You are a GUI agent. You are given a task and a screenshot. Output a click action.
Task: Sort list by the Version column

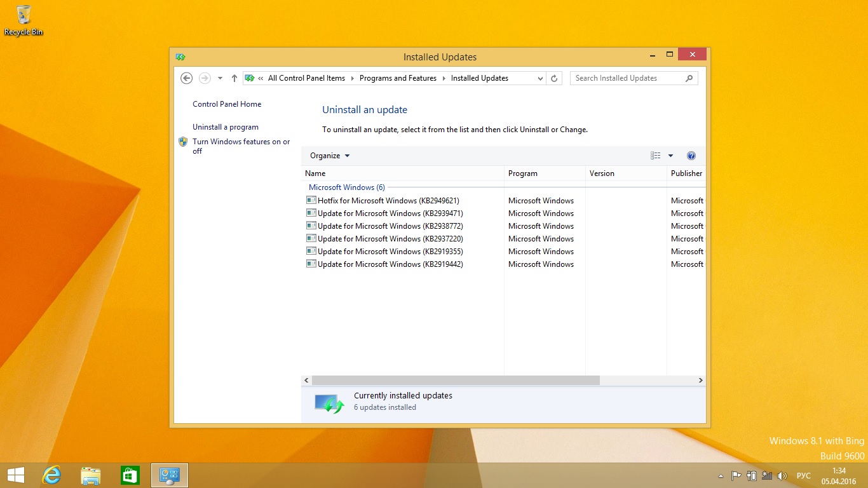click(x=626, y=173)
